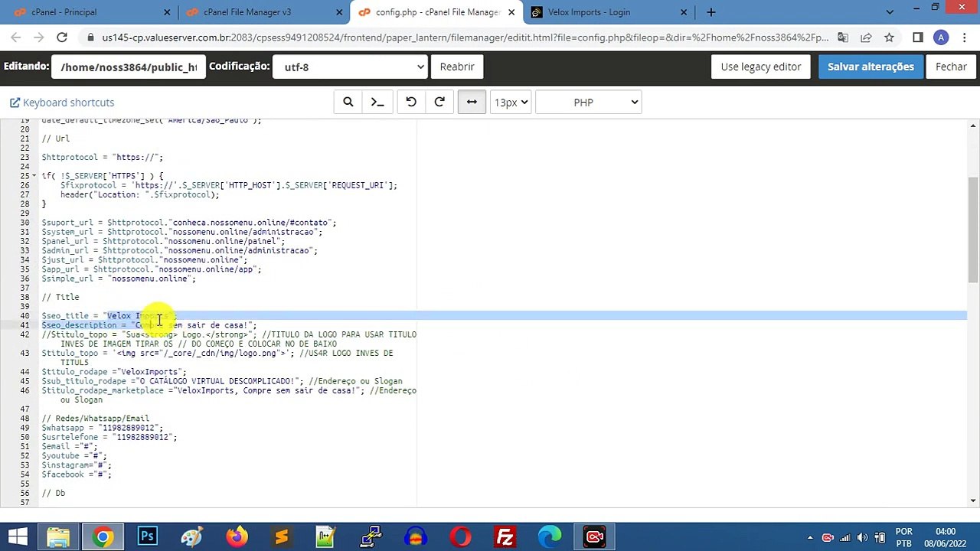980x551 pixels.
Task: Click Salvar alterações button
Action: 871,67
